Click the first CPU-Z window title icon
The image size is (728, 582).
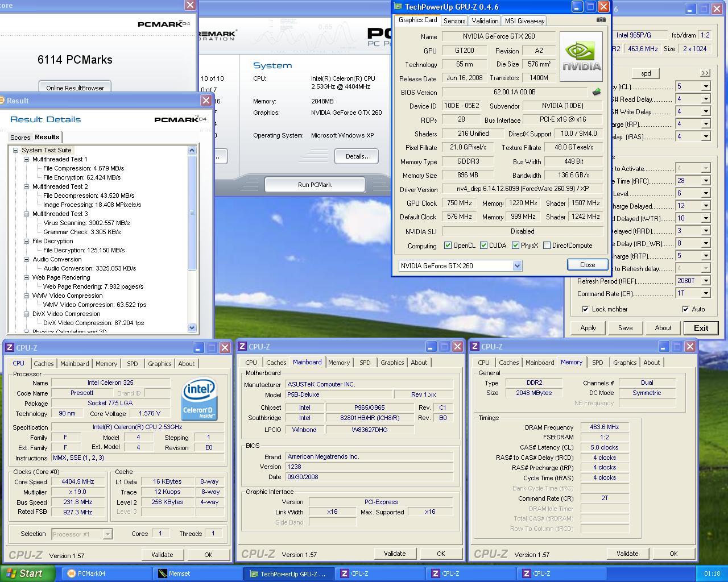pos(10,348)
